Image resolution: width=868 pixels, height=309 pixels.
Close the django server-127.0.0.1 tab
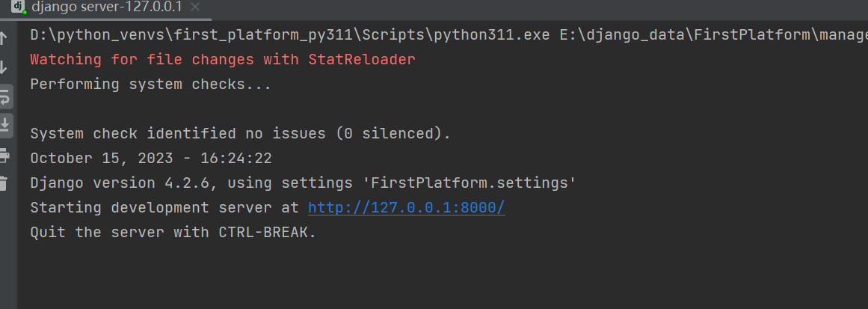pyautogui.click(x=196, y=7)
